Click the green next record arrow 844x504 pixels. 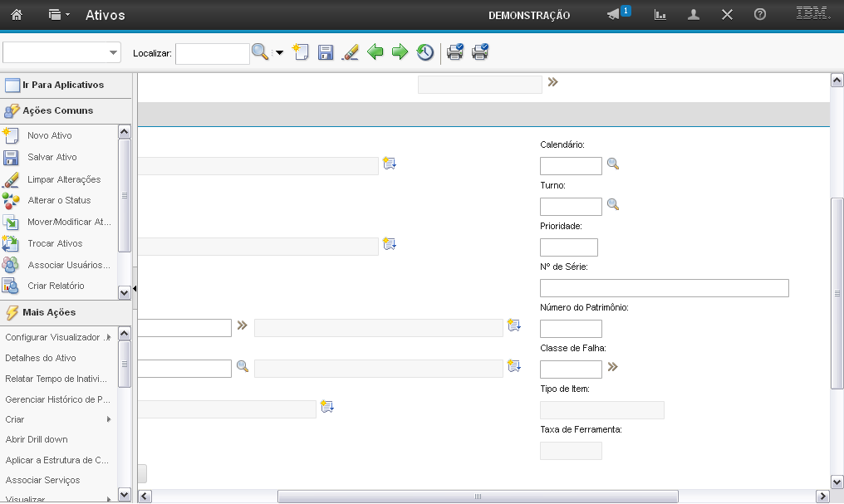click(x=400, y=52)
